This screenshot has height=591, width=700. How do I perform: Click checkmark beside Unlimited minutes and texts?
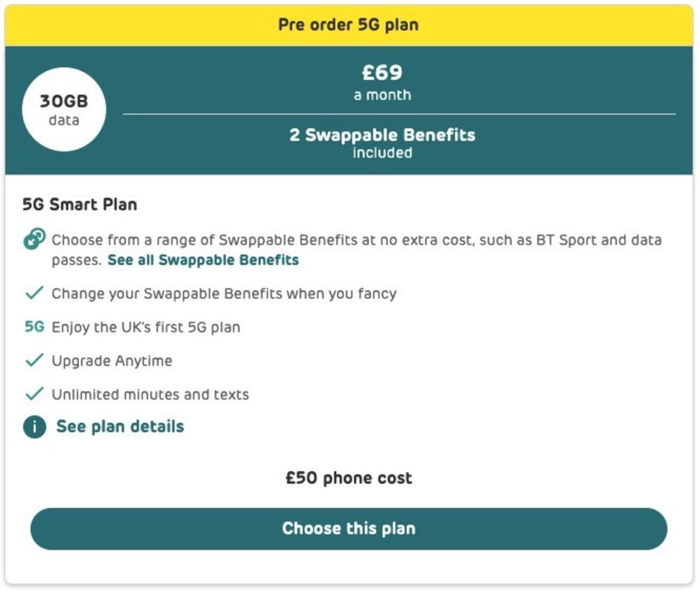coord(34,394)
